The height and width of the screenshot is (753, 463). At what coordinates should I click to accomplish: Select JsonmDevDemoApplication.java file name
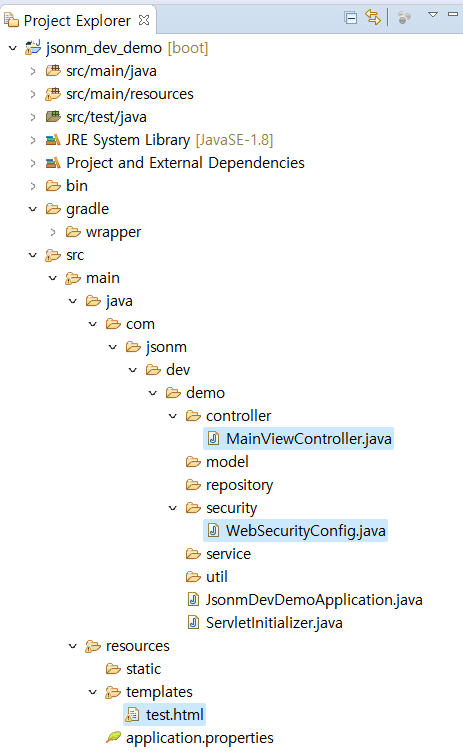click(x=314, y=600)
